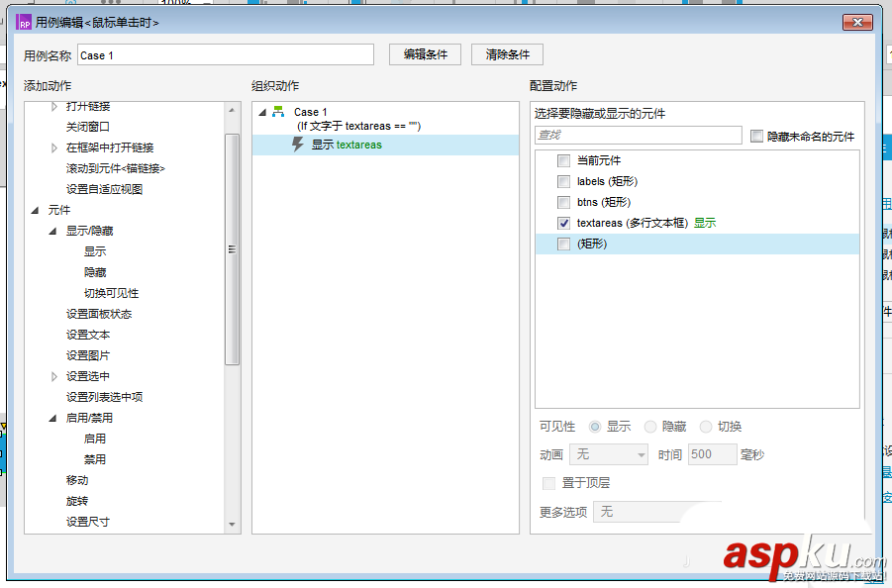
Task: Click the 清除条件 button
Action: (x=506, y=54)
